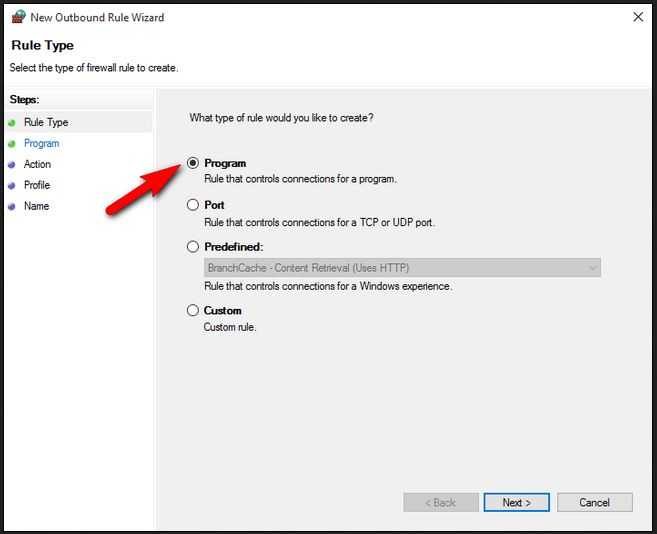Click the purple bullet beside Action step
657x534 pixels.
(x=12, y=165)
